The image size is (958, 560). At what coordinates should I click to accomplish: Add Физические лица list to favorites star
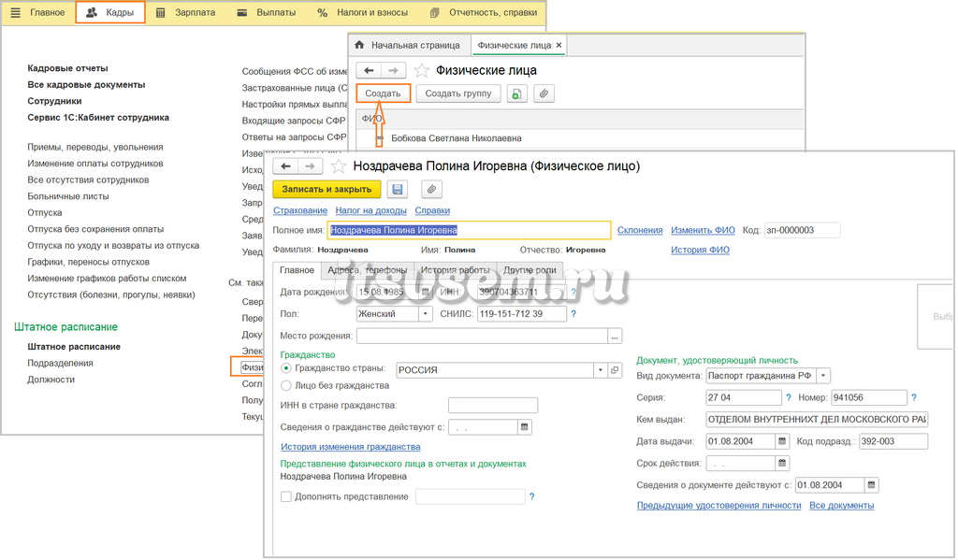422,70
